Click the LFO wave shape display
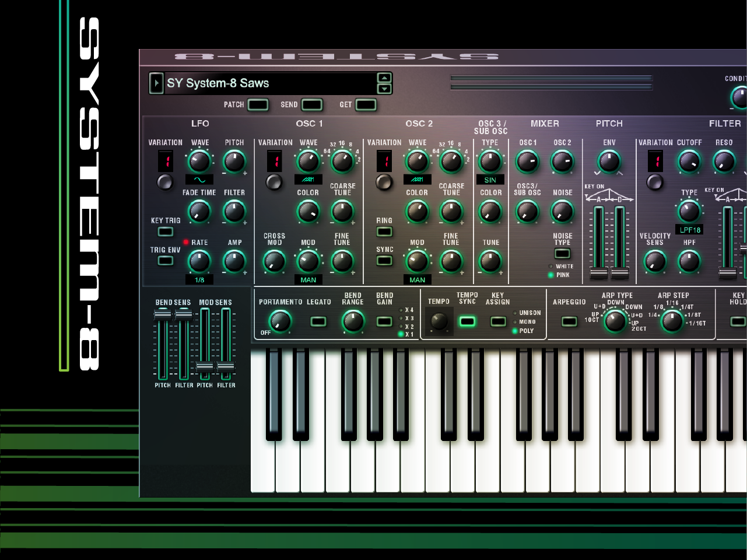Image resolution: width=747 pixels, height=560 pixels. coord(198,180)
